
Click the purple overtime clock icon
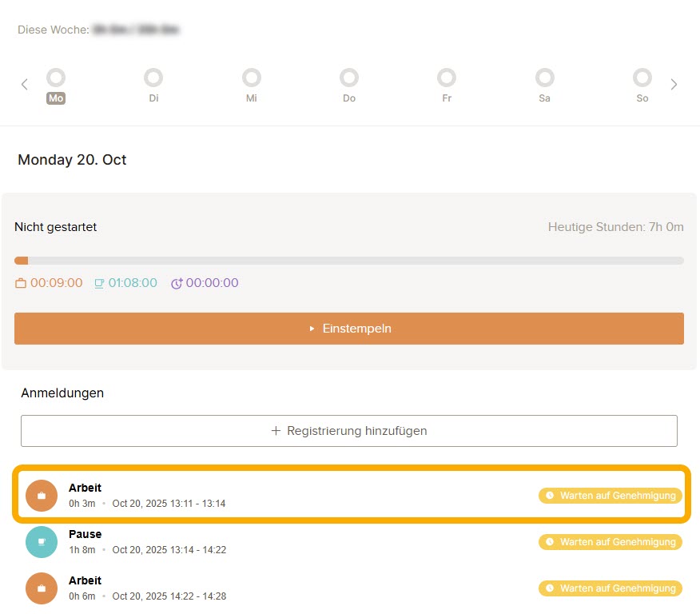pos(177,283)
